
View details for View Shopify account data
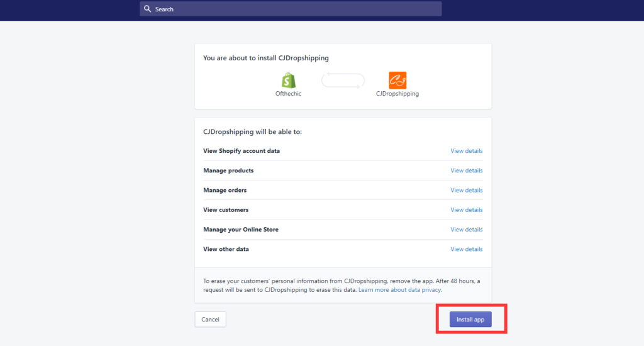[x=466, y=151]
